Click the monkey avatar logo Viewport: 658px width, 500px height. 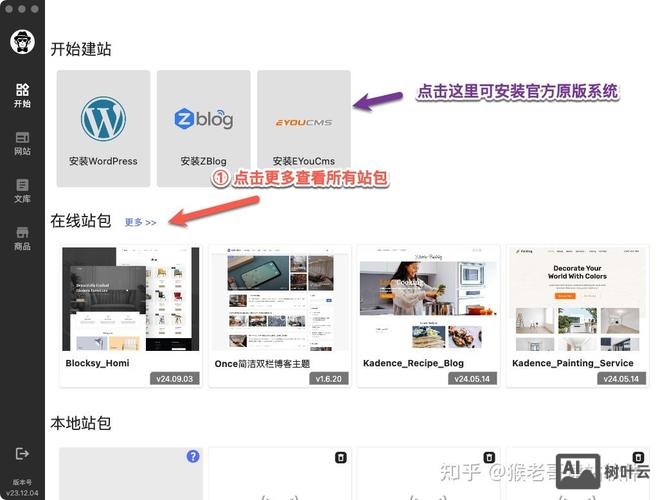tap(22, 42)
